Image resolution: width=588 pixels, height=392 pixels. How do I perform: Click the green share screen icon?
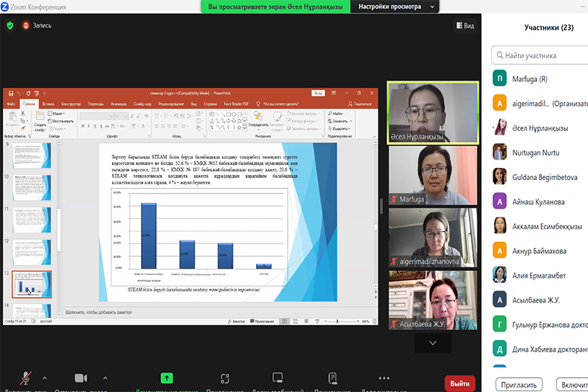[166, 379]
